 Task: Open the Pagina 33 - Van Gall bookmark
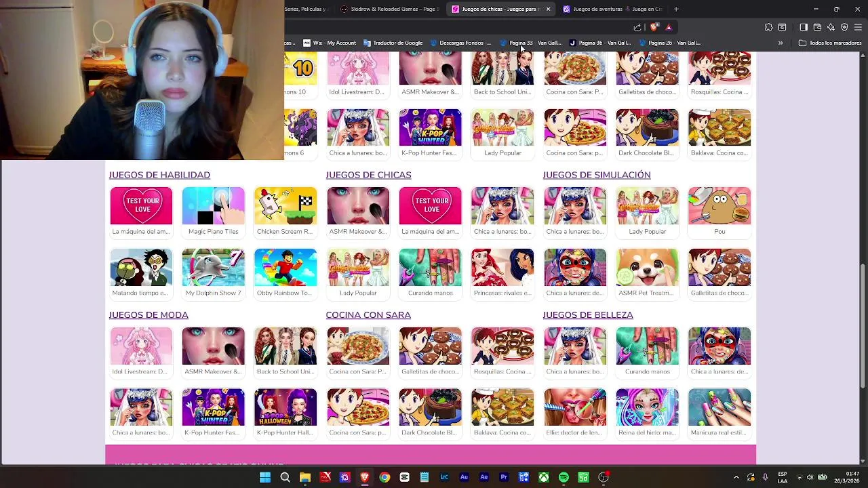pyautogui.click(x=530, y=43)
